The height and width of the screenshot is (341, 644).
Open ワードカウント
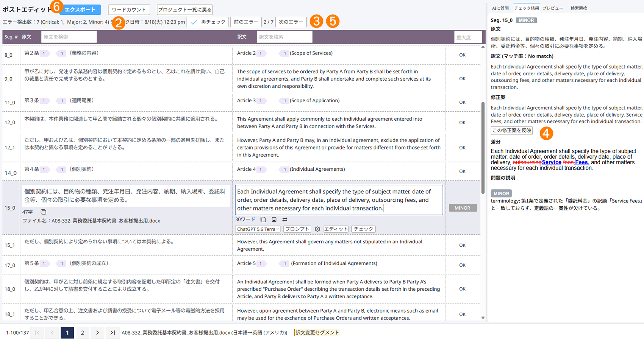(x=129, y=9)
